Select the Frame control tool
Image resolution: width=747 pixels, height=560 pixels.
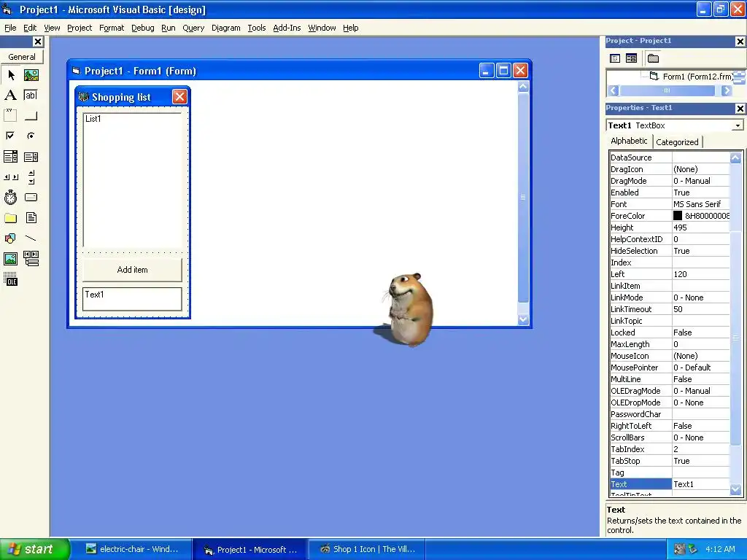pyautogui.click(x=11, y=115)
